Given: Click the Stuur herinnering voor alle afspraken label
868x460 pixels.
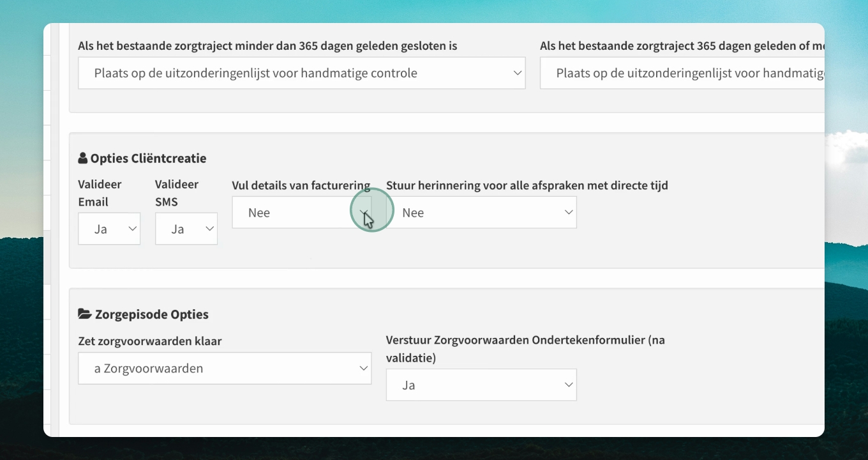Looking at the screenshot, I should click(x=527, y=185).
